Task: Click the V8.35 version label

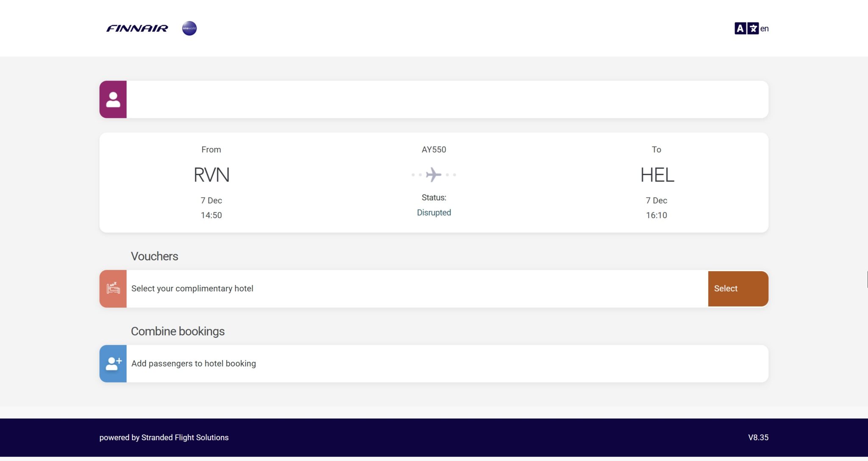Action: 758,437
